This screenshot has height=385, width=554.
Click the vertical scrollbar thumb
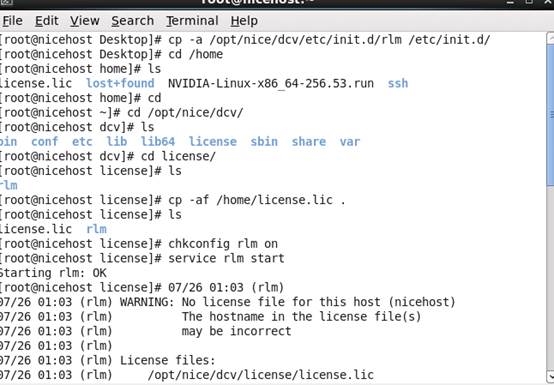click(550, 115)
